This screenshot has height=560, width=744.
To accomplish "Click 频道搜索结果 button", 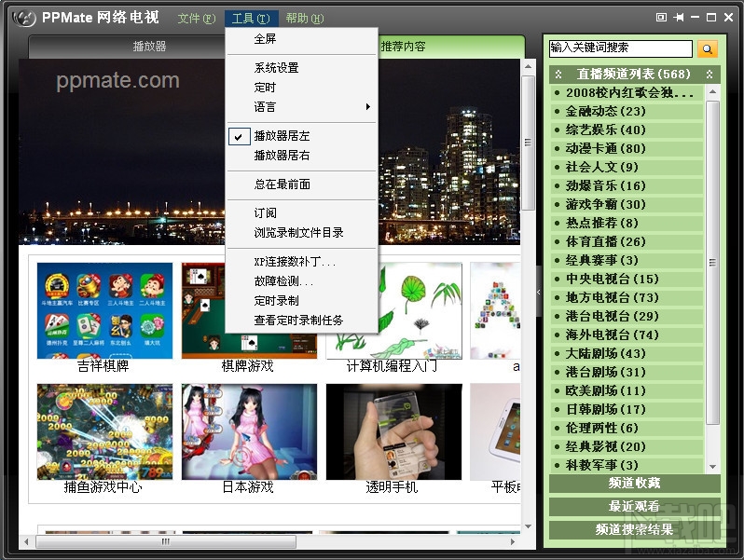I will click(x=634, y=529).
